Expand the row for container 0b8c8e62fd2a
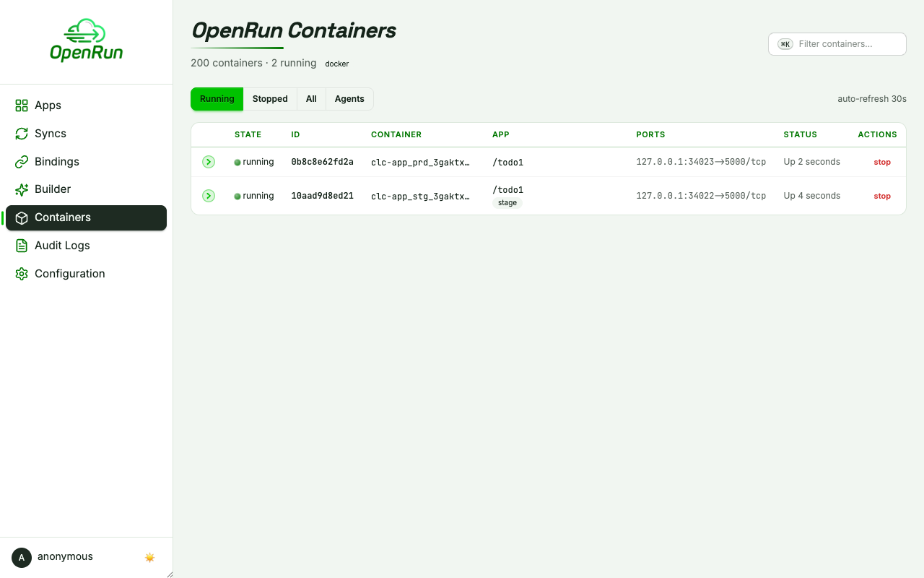The width and height of the screenshot is (924, 578). click(x=209, y=162)
